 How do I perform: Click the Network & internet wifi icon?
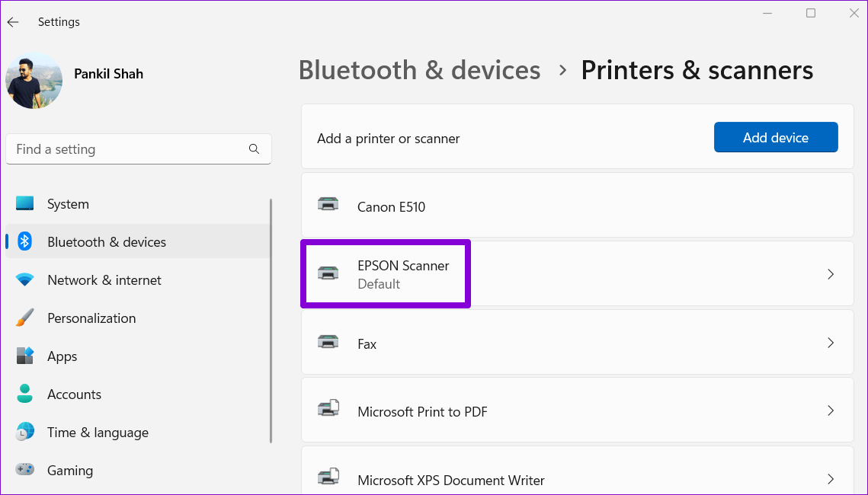tap(25, 279)
